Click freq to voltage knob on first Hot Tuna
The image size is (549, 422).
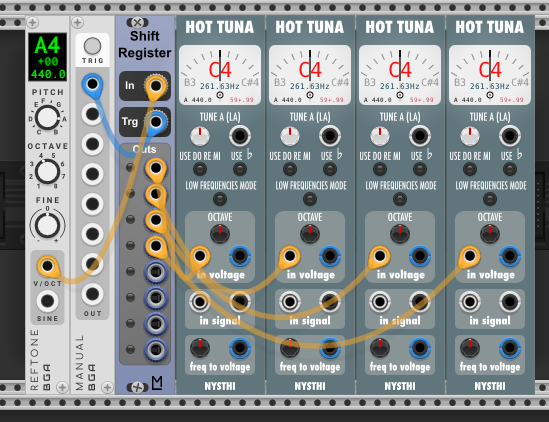(200, 348)
